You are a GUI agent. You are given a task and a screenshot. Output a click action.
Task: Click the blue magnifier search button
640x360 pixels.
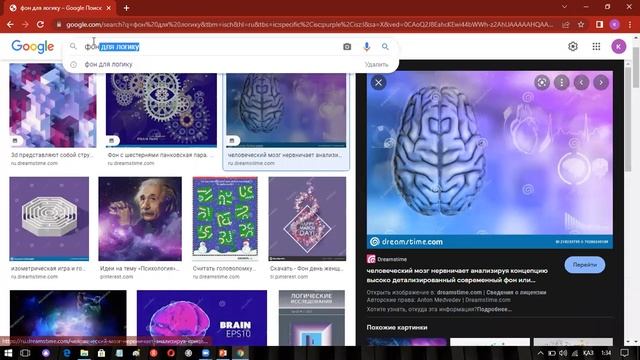[385, 47]
